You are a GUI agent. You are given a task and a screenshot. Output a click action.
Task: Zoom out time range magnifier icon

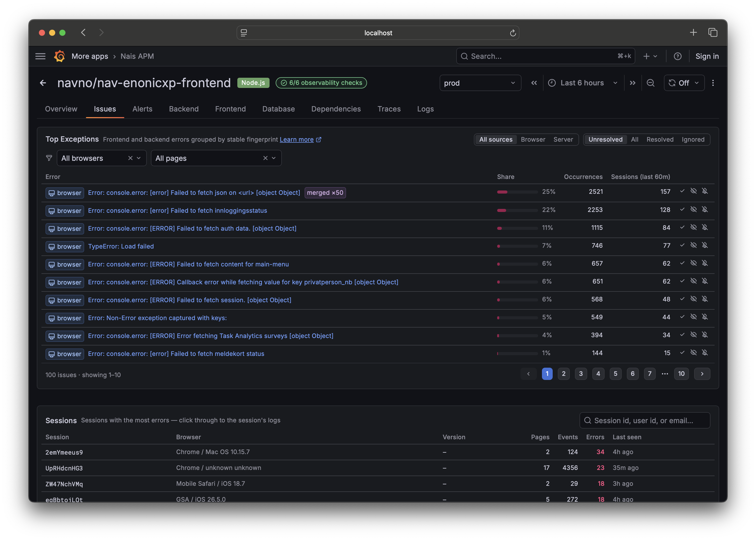pos(650,83)
